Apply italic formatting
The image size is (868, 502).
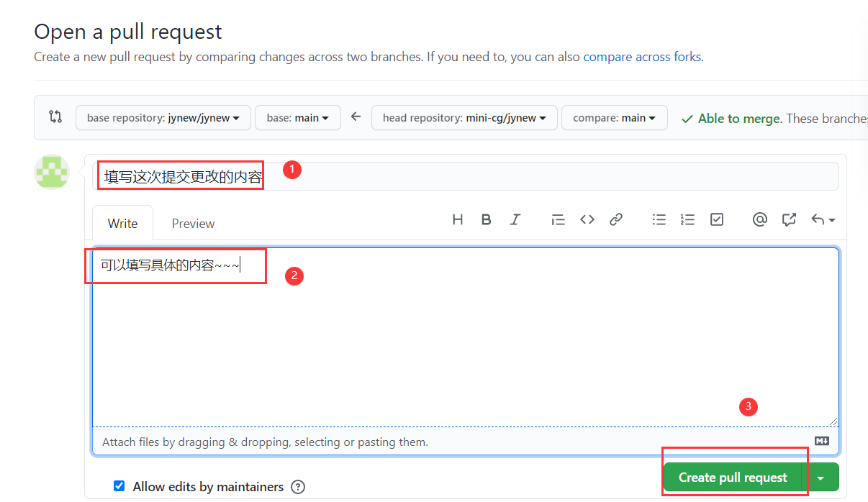coord(515,219)
